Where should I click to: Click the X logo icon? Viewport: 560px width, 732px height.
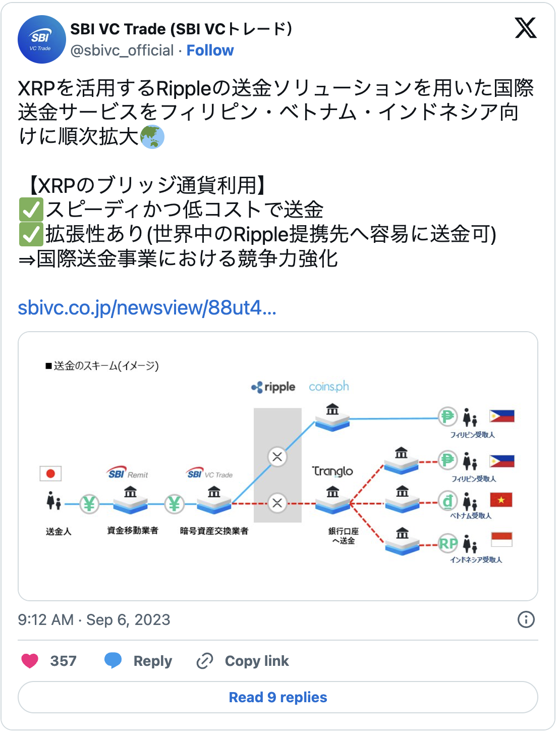point(525,28)
